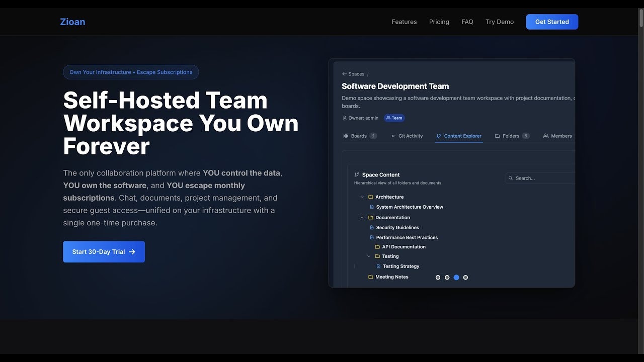Select the Content Explorer tab
Screen dimensions: 644x362
pos(459,136)
